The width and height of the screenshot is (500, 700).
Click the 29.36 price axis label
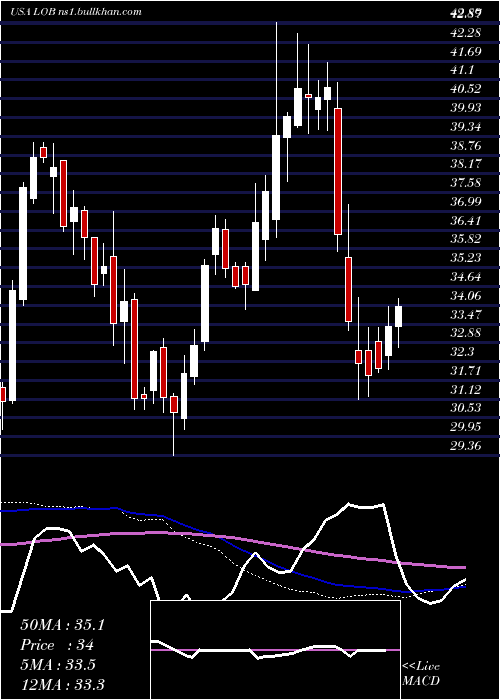coord(466,446)
